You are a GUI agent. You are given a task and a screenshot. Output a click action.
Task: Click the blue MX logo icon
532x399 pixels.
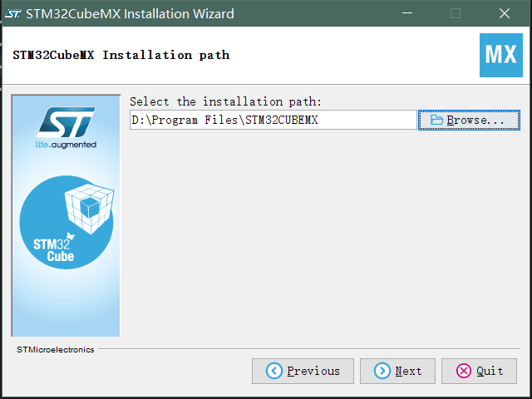[500, 55]
